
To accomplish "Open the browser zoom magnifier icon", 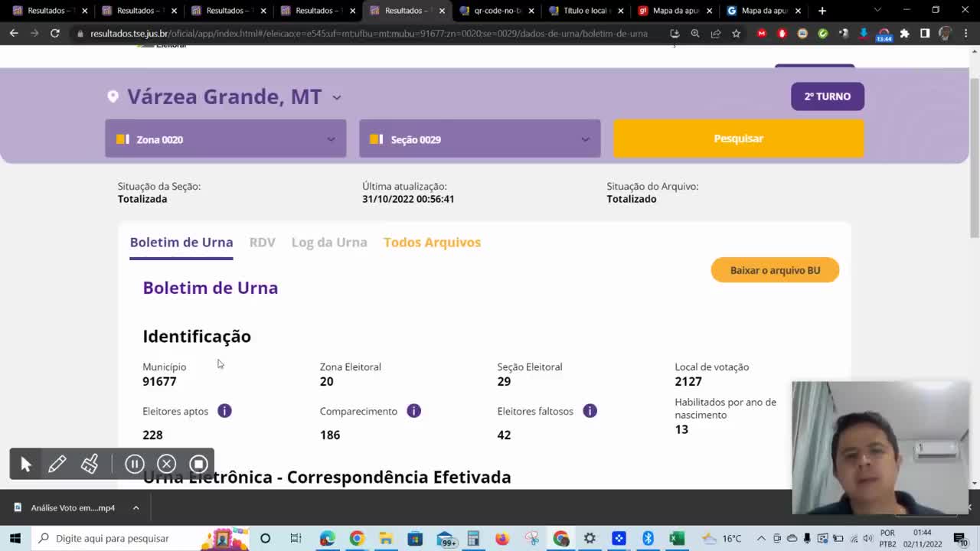I will 694,34.
